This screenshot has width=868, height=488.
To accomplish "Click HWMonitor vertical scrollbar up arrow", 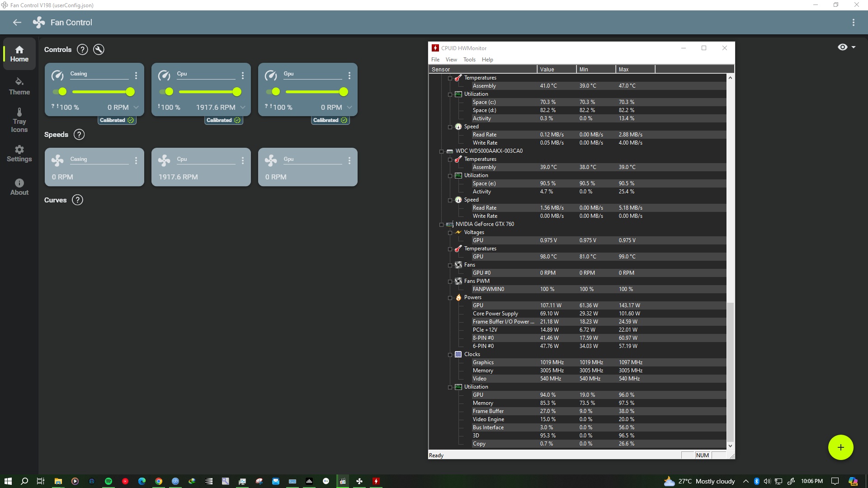I will (730, 78).
